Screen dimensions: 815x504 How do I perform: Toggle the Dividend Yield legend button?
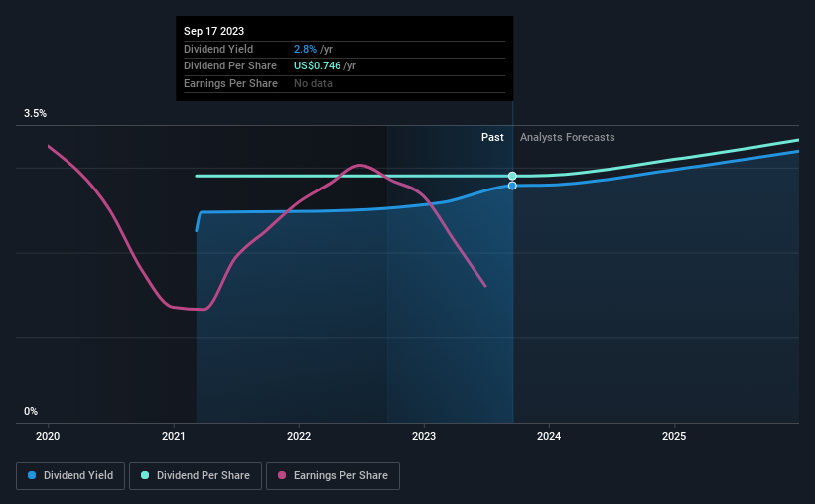[x=70, y=476]
